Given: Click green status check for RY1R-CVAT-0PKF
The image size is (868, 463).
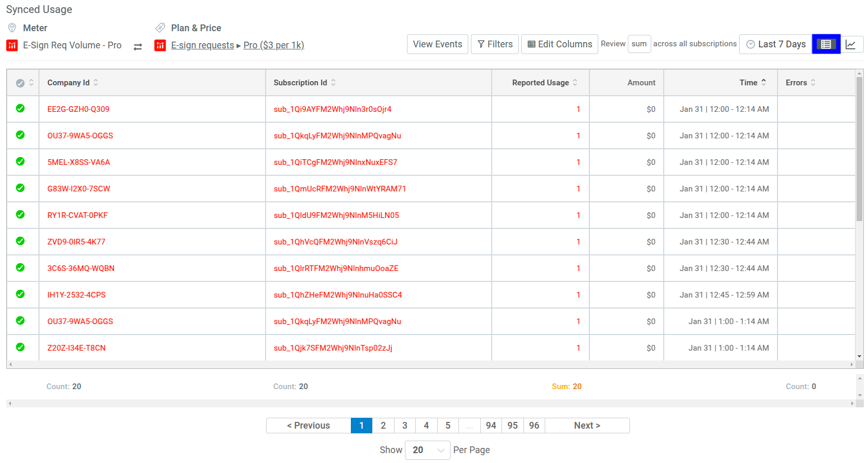Looking at the screenshot, I should point(20,214).
